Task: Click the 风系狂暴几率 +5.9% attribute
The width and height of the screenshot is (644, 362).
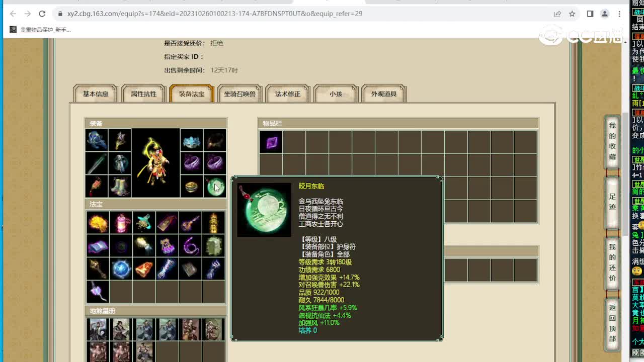Action: pos(328,308)
